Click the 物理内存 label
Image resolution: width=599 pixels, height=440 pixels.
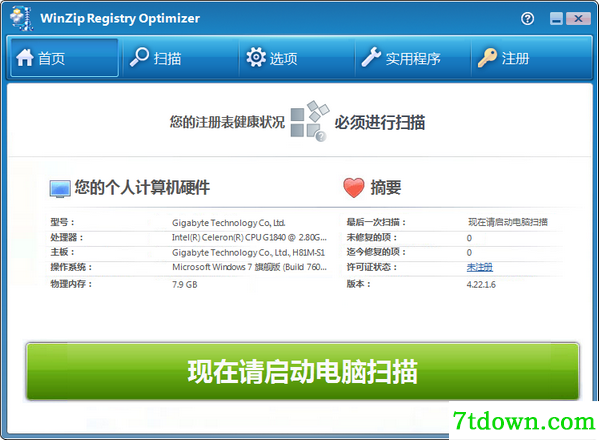pyautogui.click(x=71, y=284)
